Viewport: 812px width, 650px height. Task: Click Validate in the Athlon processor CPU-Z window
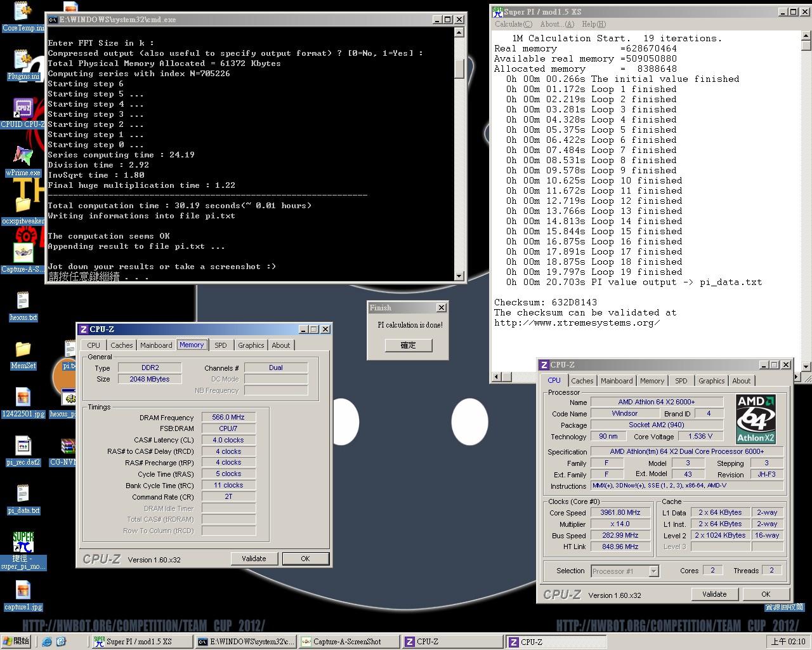click(714, 594)
